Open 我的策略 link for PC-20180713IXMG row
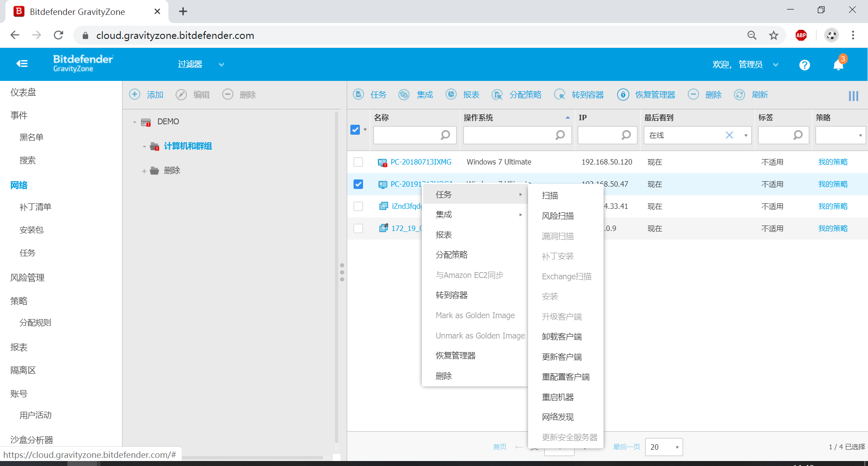Screen dimensions: 868x466 click(x=833, y=162)
